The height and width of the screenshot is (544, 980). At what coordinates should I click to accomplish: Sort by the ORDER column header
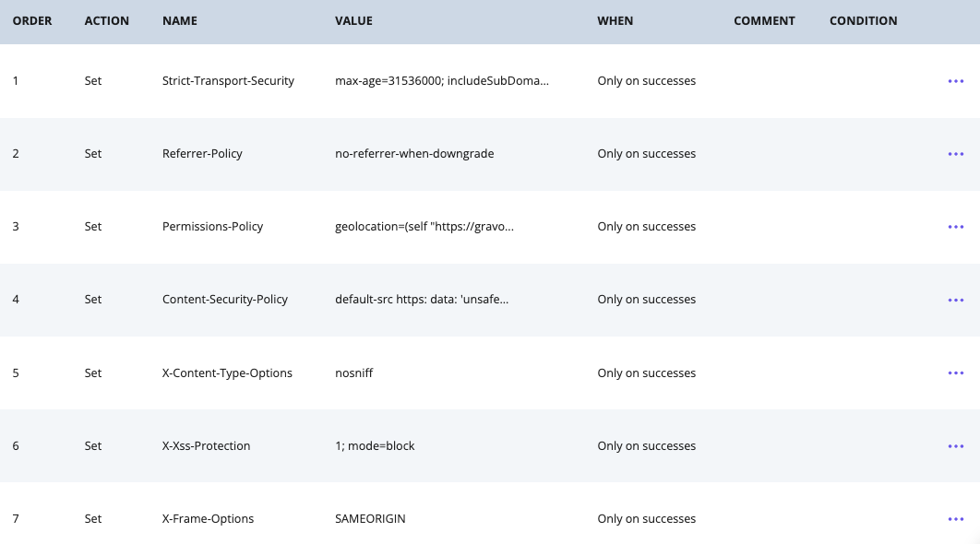coord(32,20)
